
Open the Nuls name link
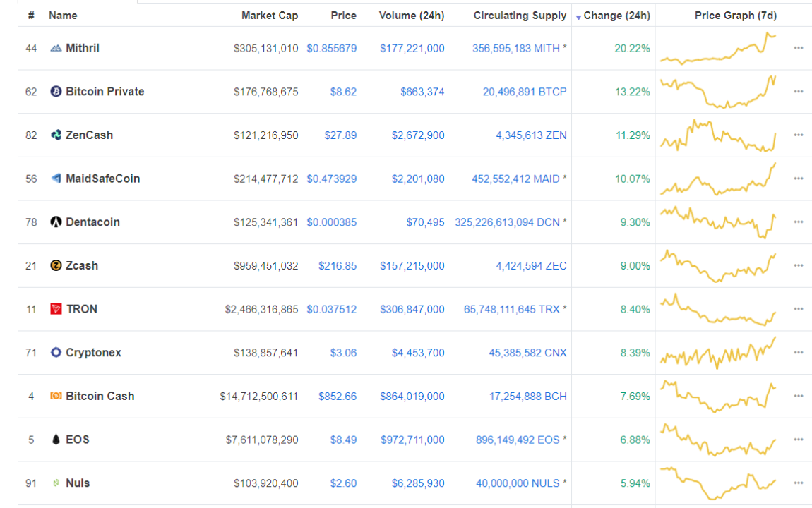click(x=78, y=483)
